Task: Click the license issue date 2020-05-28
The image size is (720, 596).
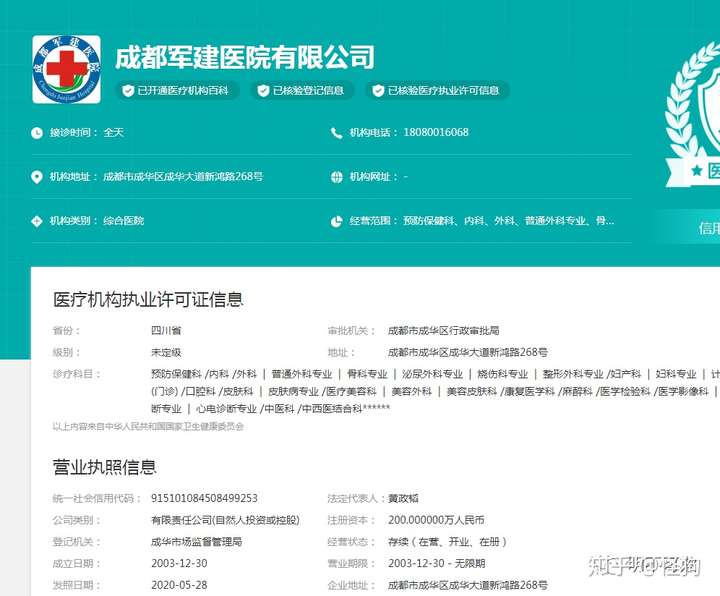Action: pos(179,585)
